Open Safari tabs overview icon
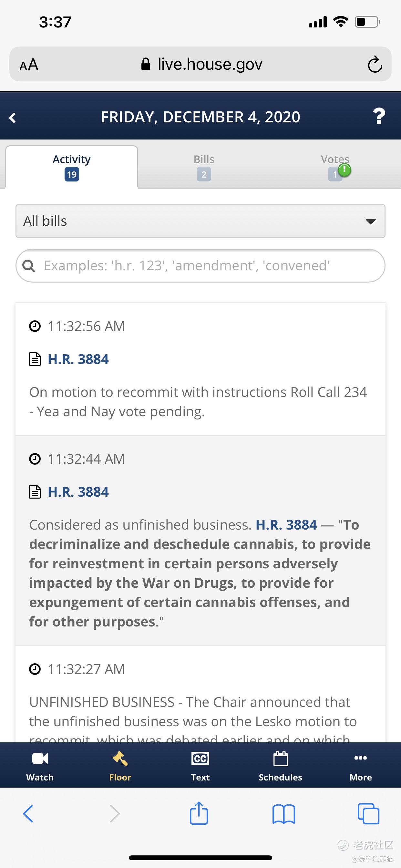This screenshot has height=868, width=401. [368, 814]
